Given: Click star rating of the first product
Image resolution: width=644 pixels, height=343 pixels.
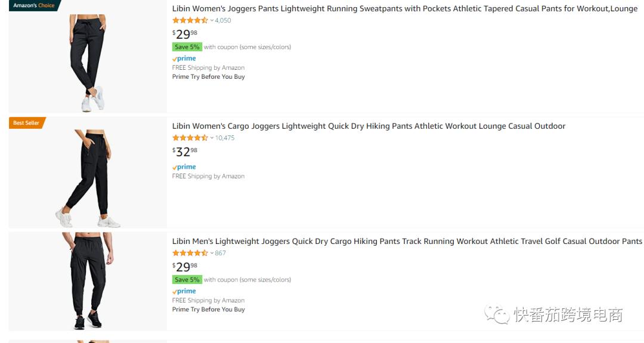Looking at the screenshot, I should pyautogui.click(x=190, y=20).
